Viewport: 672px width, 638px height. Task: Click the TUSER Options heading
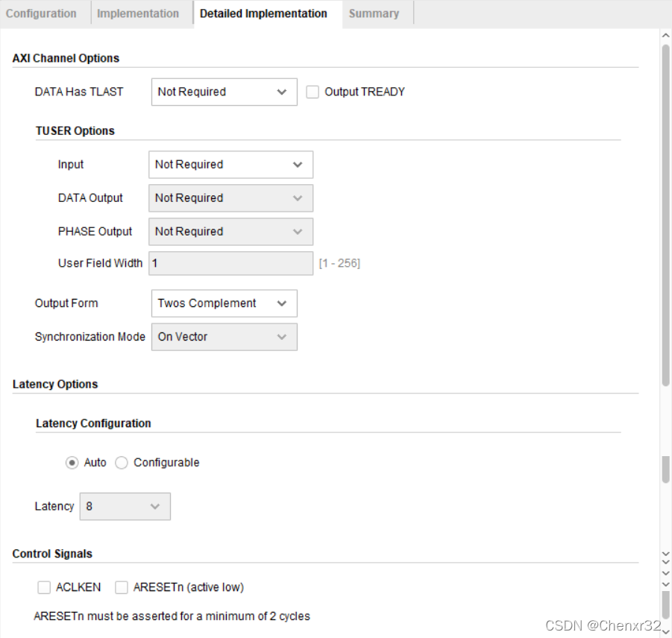tap(75, 131)
